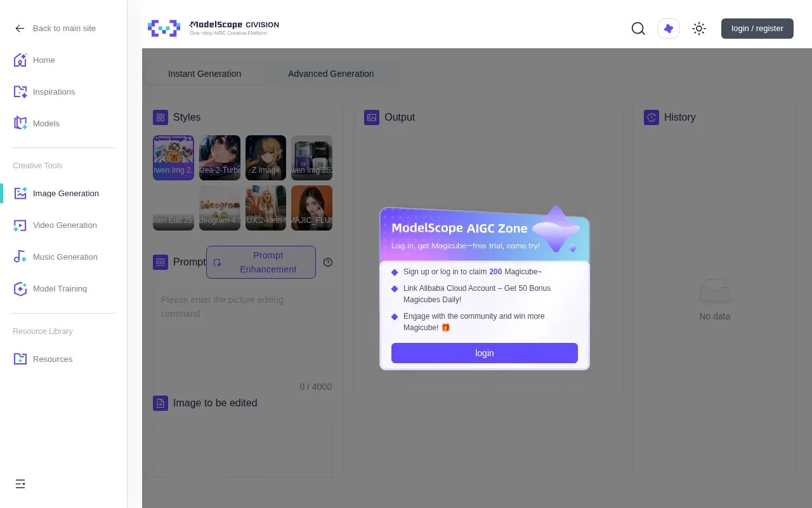Go to Music Generation menu item
This screenshot has height=508, width=812.
coord(65,257)
